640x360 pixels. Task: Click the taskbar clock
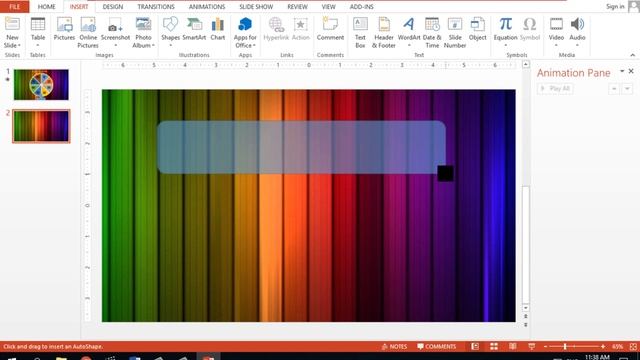pos(597,357)
